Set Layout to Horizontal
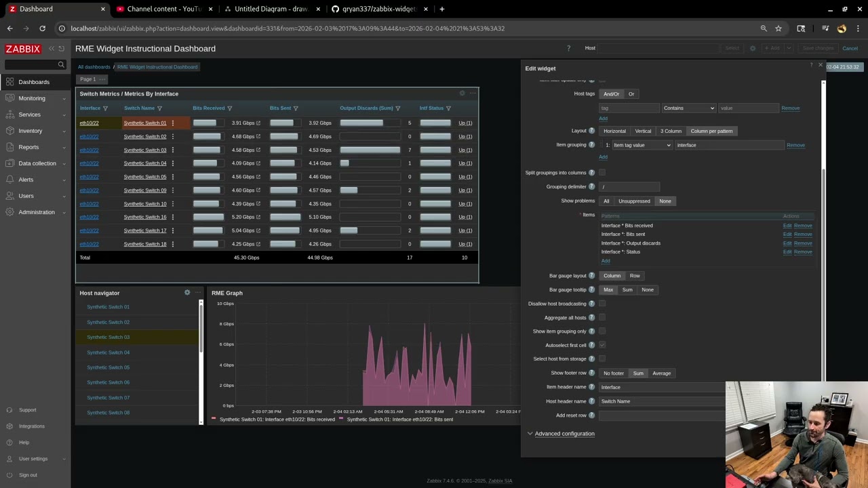 (614, 131)
